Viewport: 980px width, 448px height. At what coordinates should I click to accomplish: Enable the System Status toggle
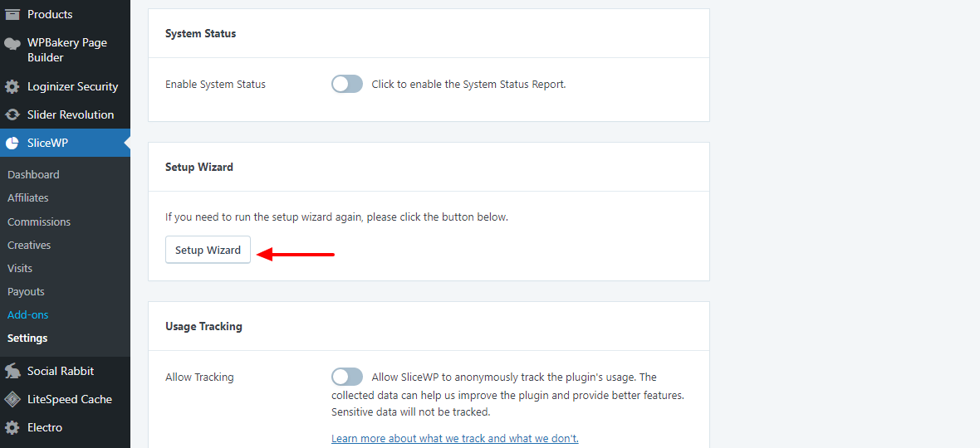pyautogui.click(x=347, y=84)
